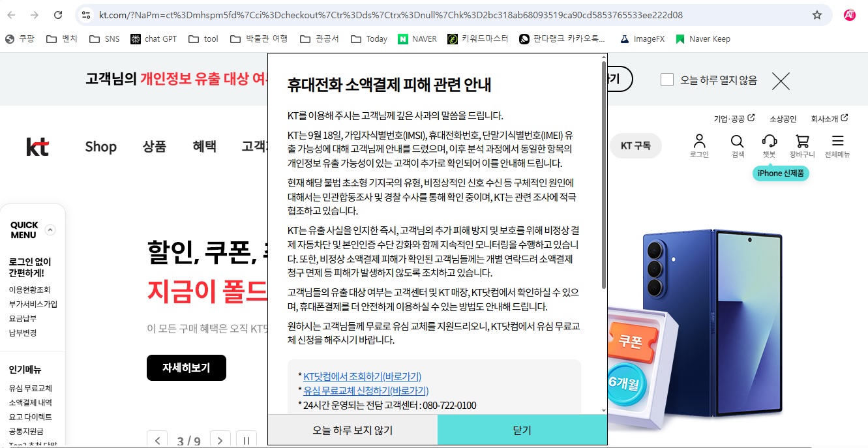Go to the previous banner slide
This screenshot has width=868, height=448.
pyautogui.click(x=157, y=441)
